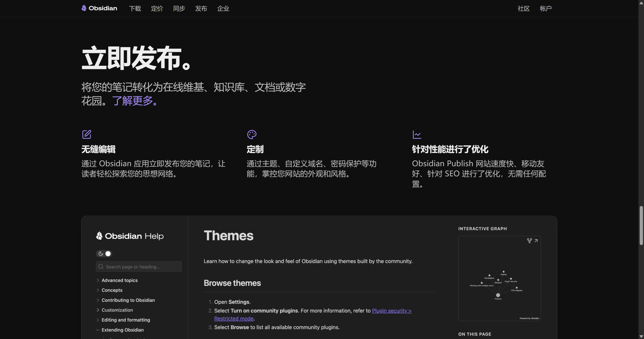The width and height of the screenshot is (644, 339).
Task: Click the 定制 feature heading
Action: [255, 149]
